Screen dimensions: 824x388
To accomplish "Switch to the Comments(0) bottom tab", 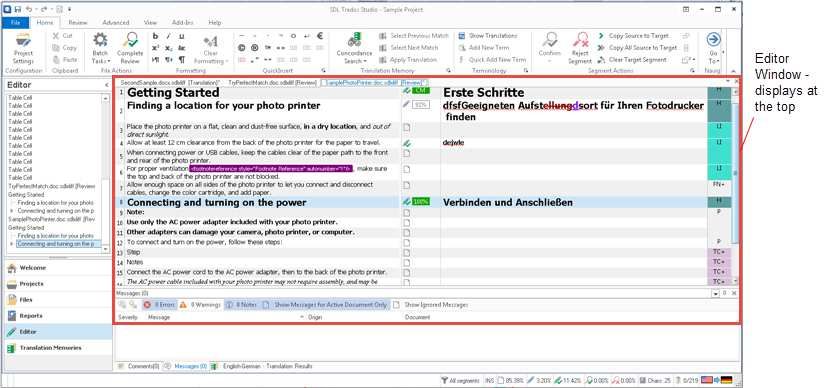I will point(139,366).
